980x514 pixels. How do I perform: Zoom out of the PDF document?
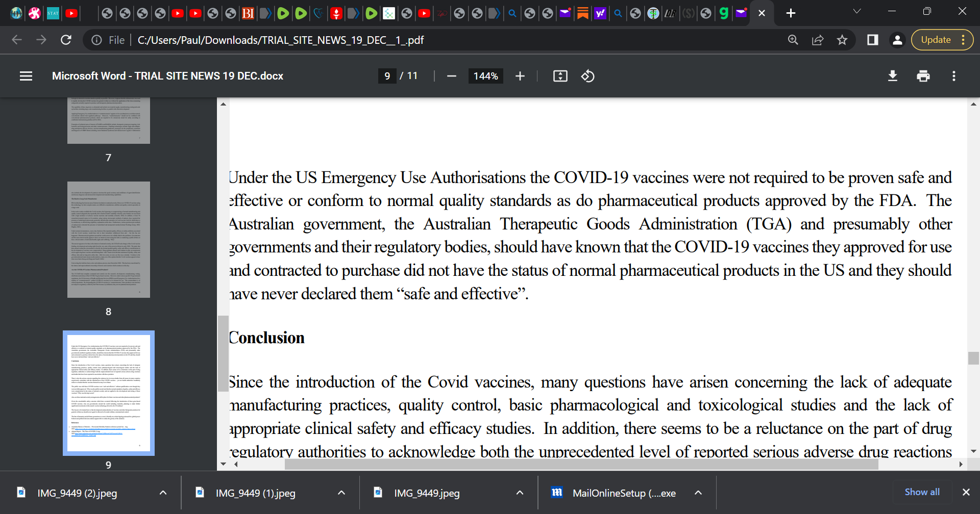pyautogui.click(x=451, y=76)
